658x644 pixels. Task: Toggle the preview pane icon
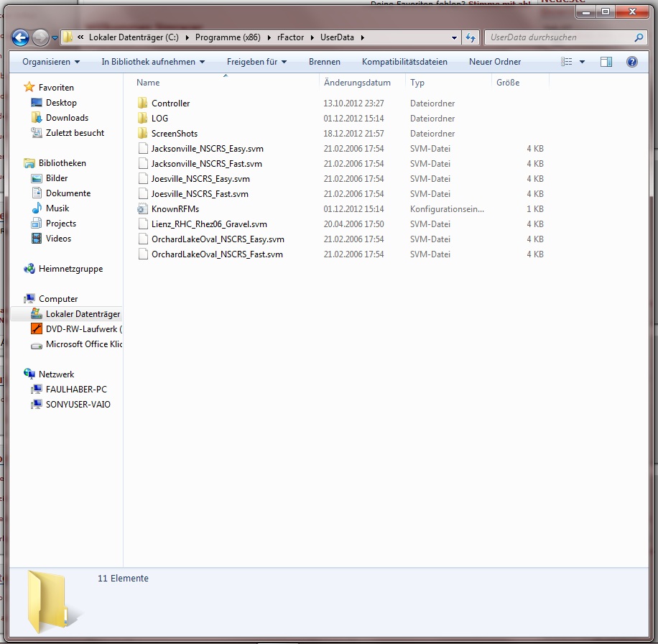point(606,62)
